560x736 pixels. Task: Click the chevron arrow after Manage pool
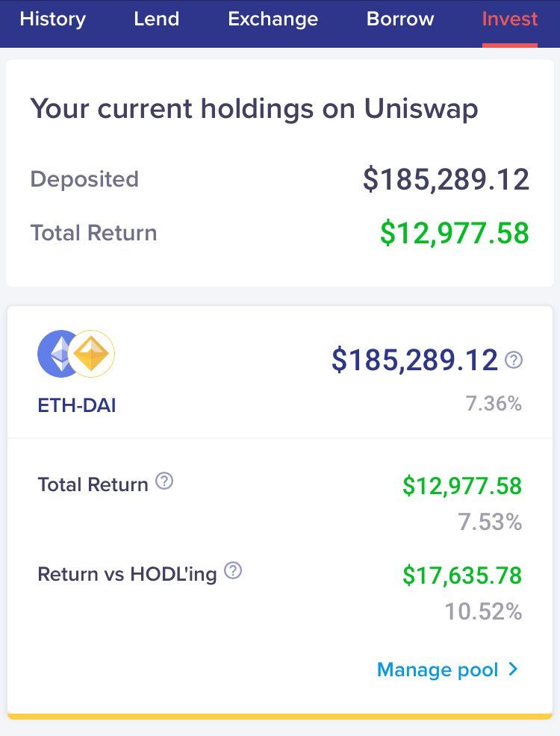pos(513,670)
